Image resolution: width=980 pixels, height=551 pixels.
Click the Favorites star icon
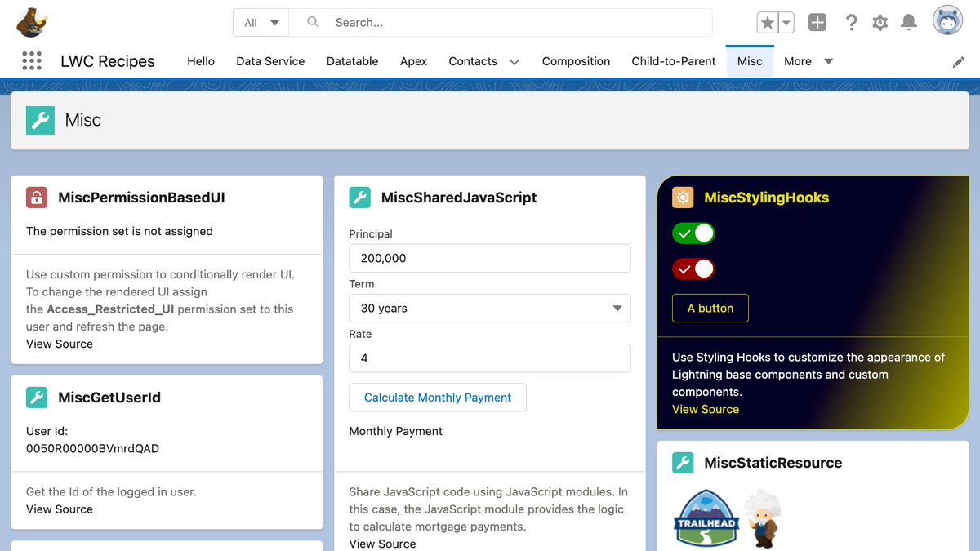pos(767,23)
